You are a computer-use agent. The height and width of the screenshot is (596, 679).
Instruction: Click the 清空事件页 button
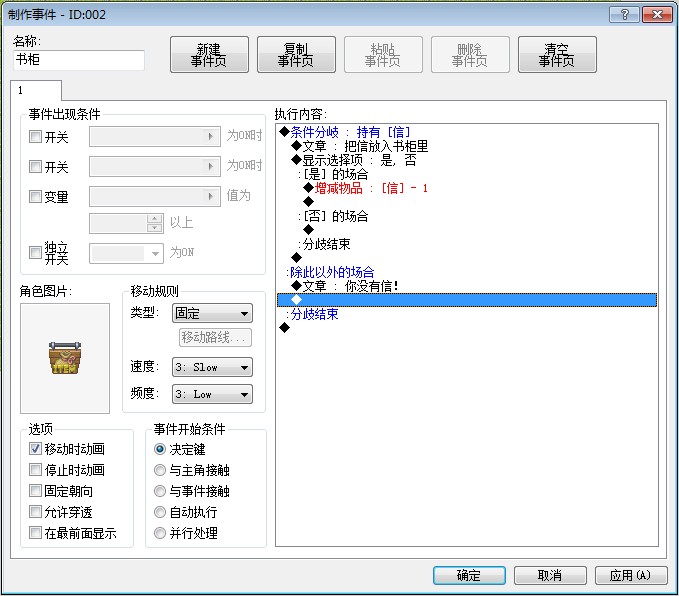pos(557,55)
